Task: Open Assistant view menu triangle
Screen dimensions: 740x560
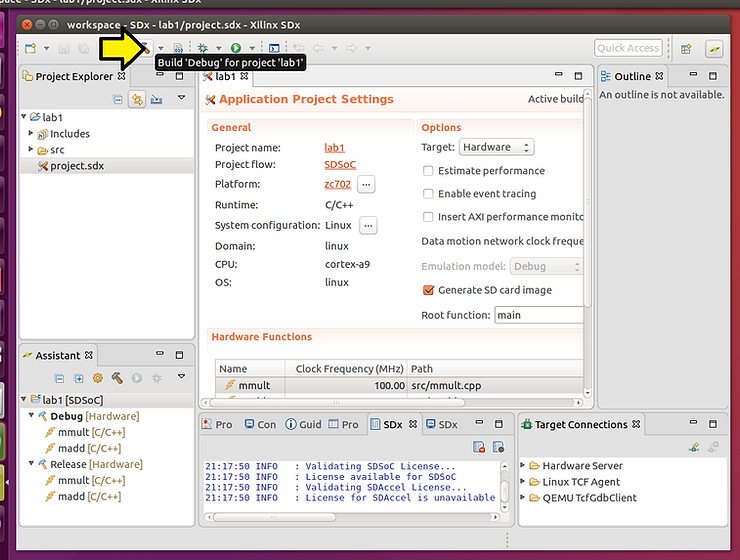Action: coord(181,376)
